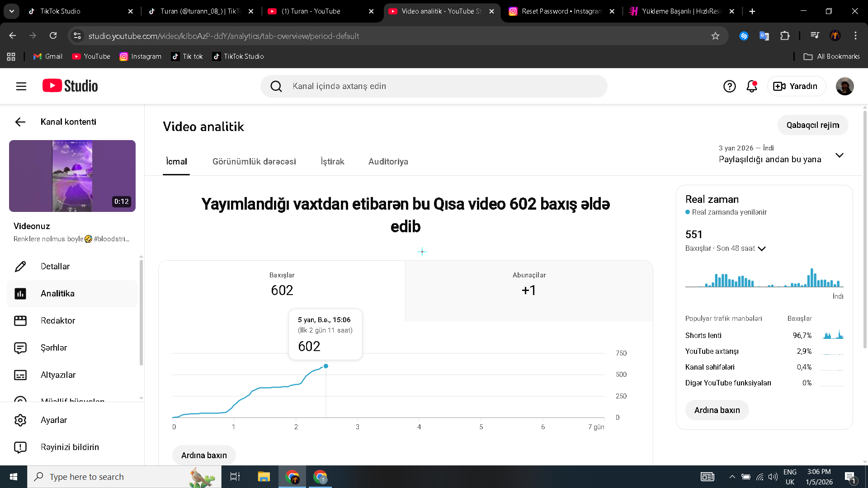This screenshot has height=488, width=868.
Task: Open the tab search dropdown arrow
Action: point(12,11)
